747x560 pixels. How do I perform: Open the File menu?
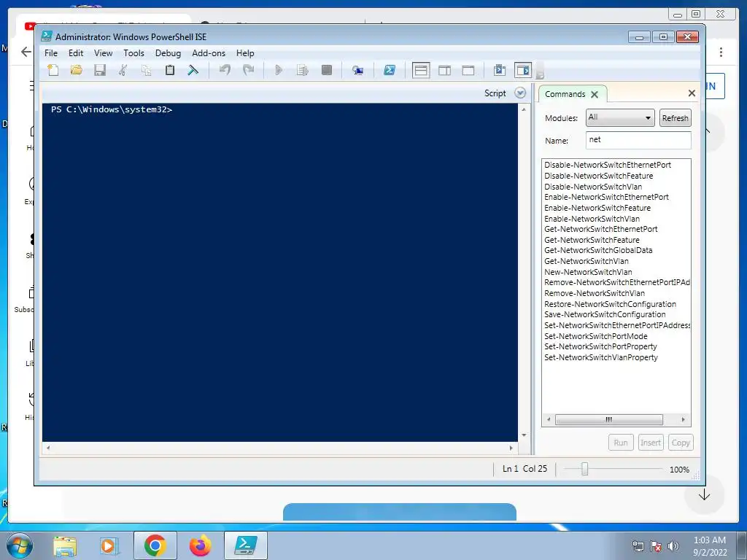point(51,53)
